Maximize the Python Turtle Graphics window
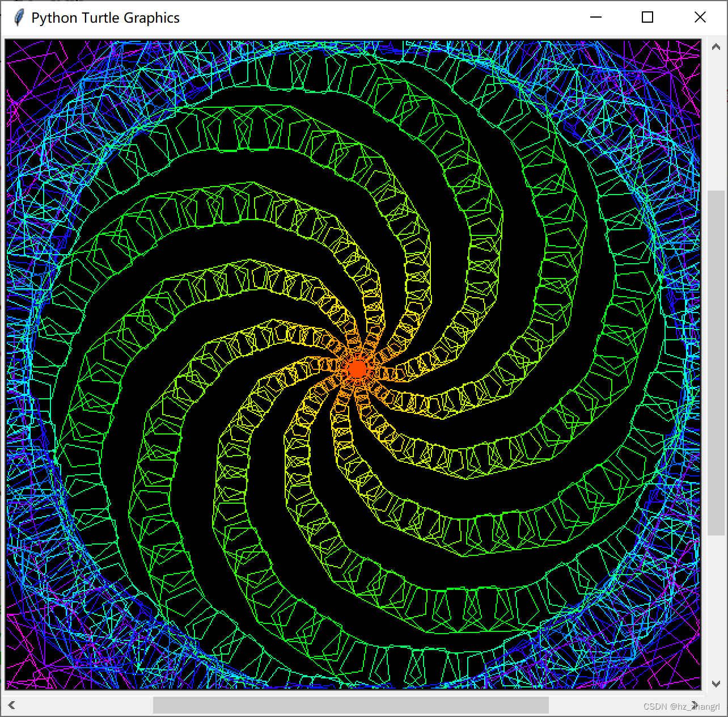The image size is (728, 717). coord(647,18)
